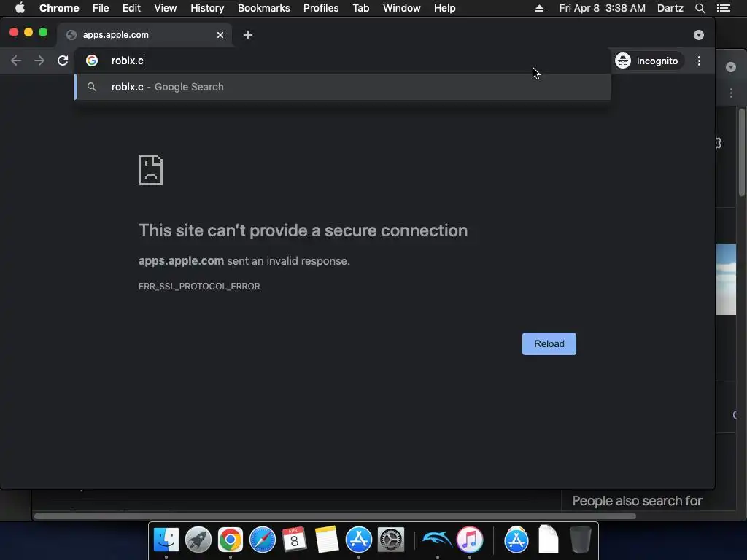
Task: Reload the page with the toolbar refresh icon
Action: (x=63, y=61)
